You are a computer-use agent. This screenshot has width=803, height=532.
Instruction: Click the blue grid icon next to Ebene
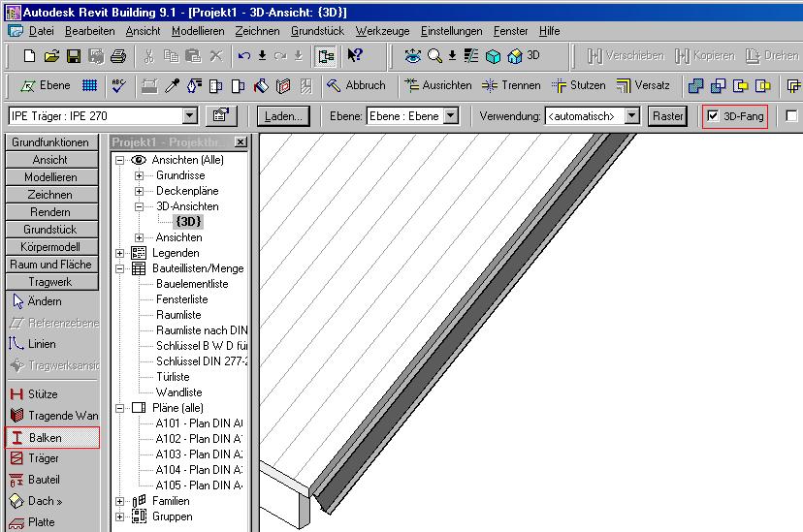coord(89,85)
